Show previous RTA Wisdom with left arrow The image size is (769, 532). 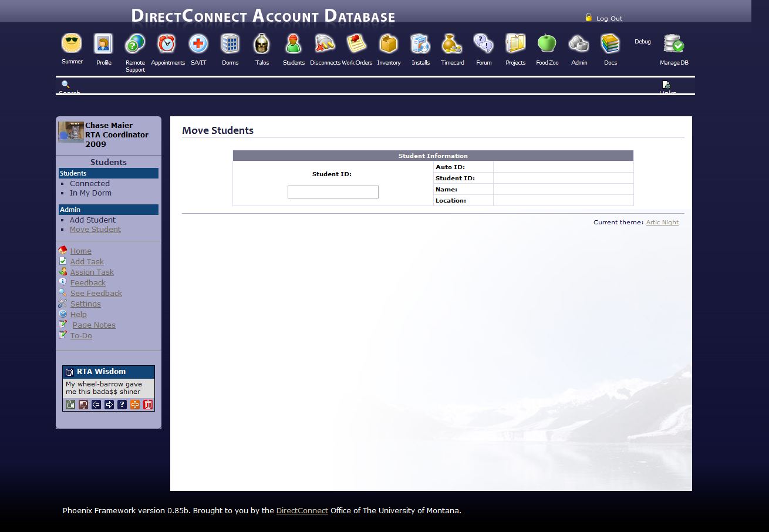click(96, 405)
